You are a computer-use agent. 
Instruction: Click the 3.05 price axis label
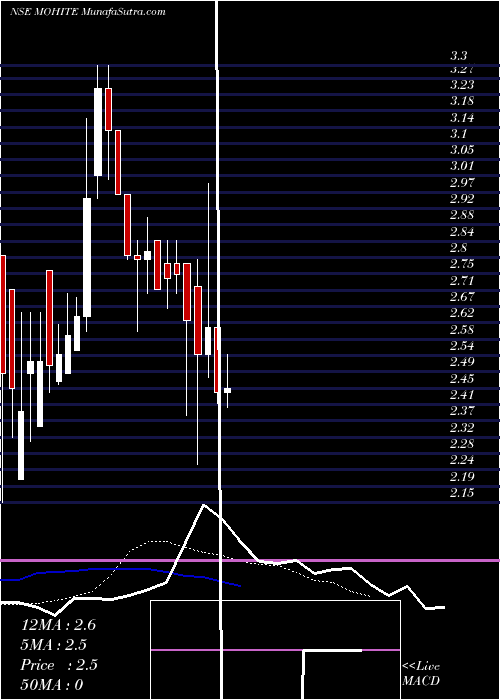click(462, 150)
